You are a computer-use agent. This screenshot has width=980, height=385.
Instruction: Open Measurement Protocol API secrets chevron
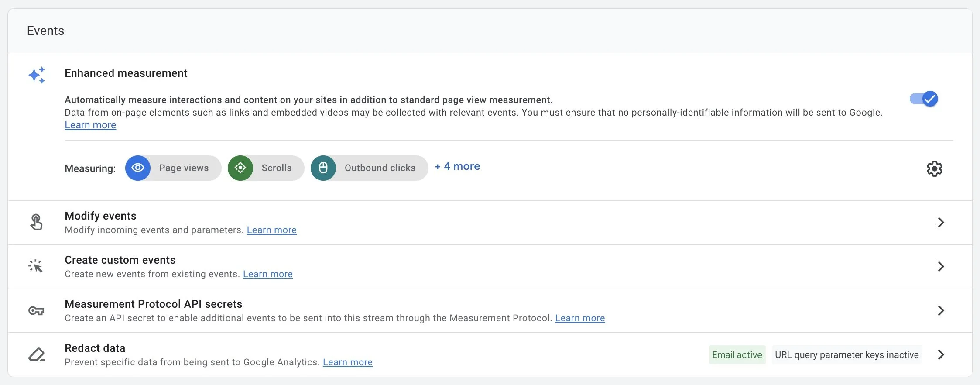click(941, 311)
